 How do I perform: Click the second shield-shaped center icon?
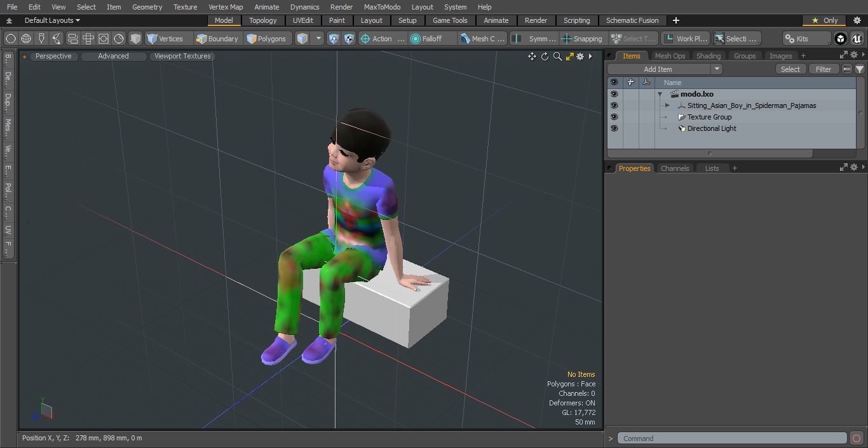pyautogui.click(x=349, y=39)
